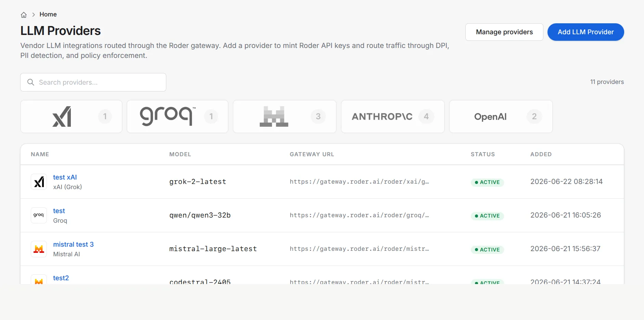The image size is (644, 320).
Task: Click gateway URL in mistral test 3 row
Action: [359, 249]
